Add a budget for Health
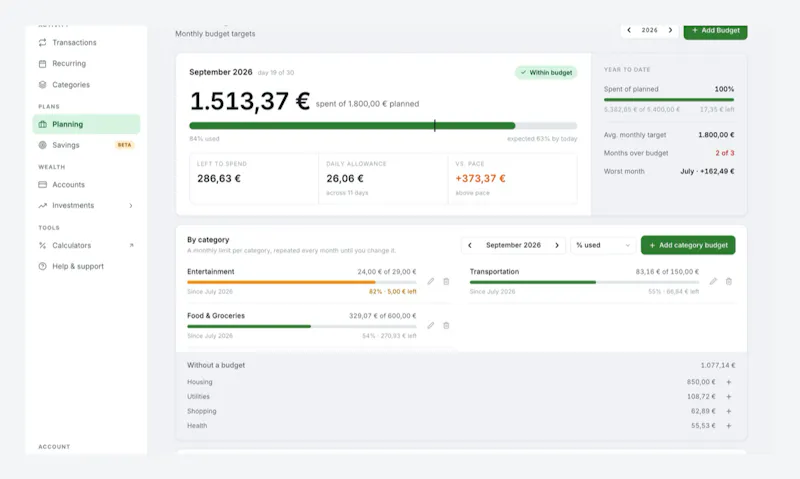 pyautogui.click(x=729, y=425)
